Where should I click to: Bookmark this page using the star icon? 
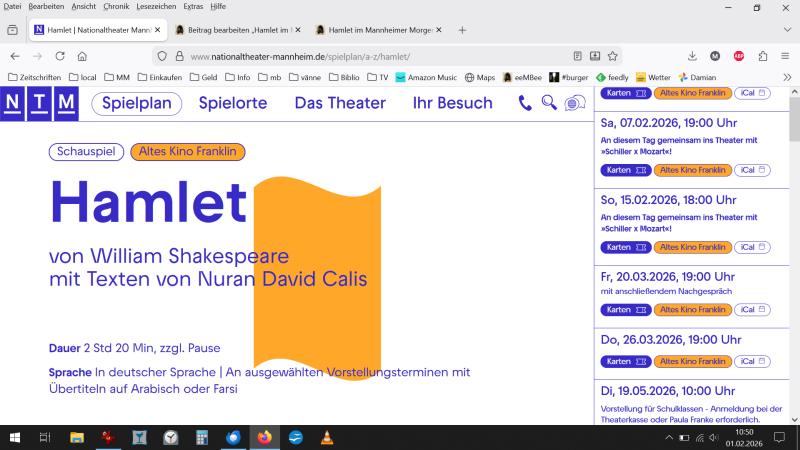click(x=612, y=56)
